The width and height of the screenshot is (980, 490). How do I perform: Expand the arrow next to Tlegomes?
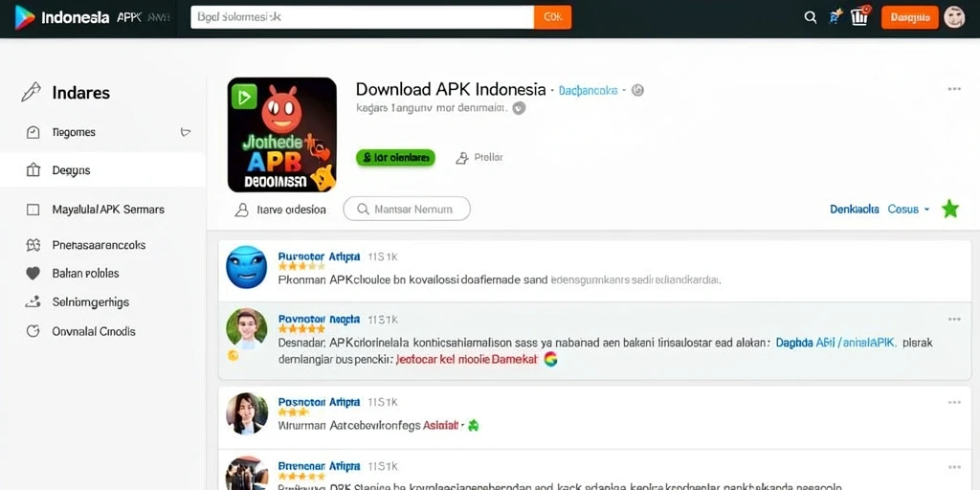(185, 132)
